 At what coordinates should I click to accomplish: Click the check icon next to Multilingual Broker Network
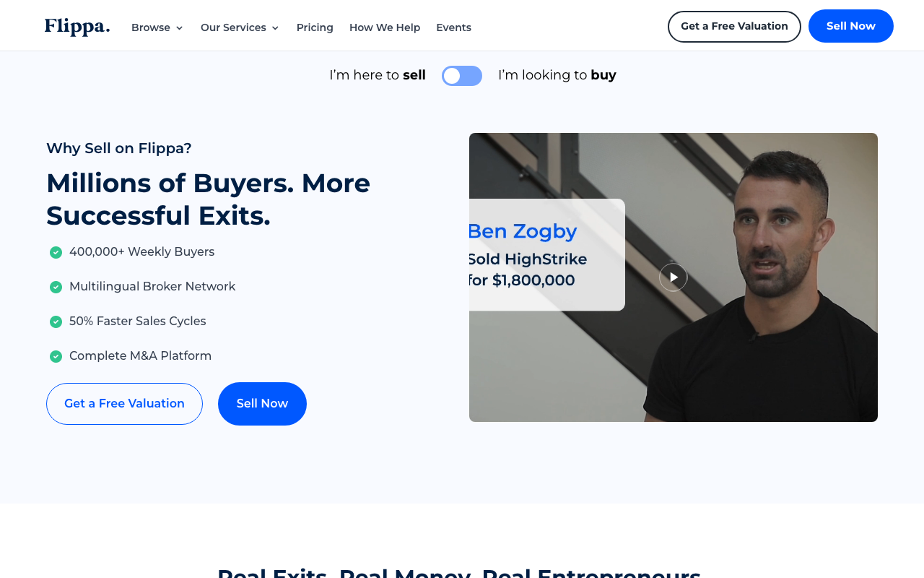coord(56,287)
